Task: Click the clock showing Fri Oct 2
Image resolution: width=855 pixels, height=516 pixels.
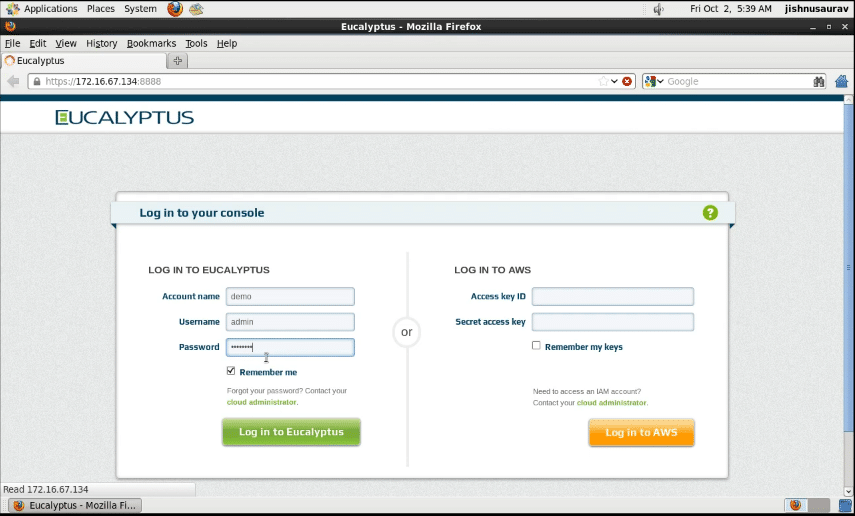Action: pyautogui.click(x=731, y=9)
